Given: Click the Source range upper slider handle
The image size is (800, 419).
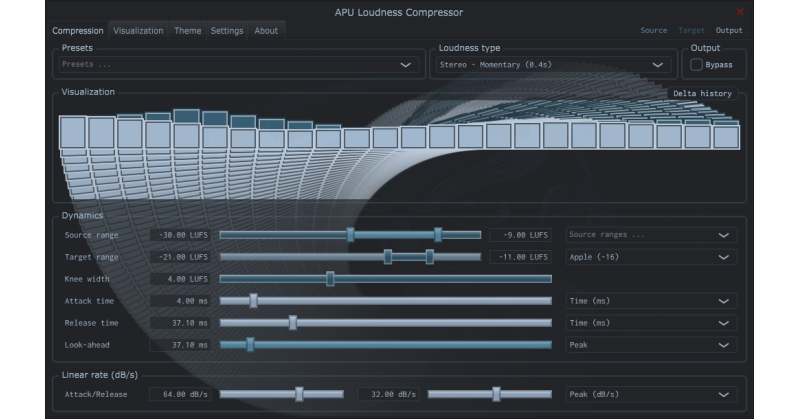Looking at the screenshot, I should pyautogui.click(x=438, y=235).
